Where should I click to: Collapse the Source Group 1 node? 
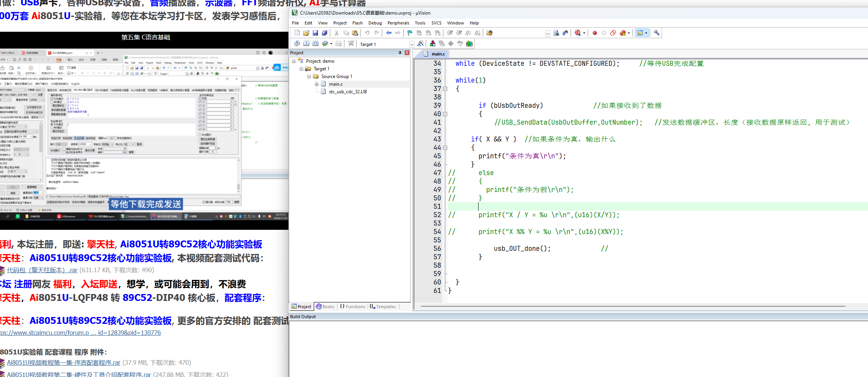(309, 76)
